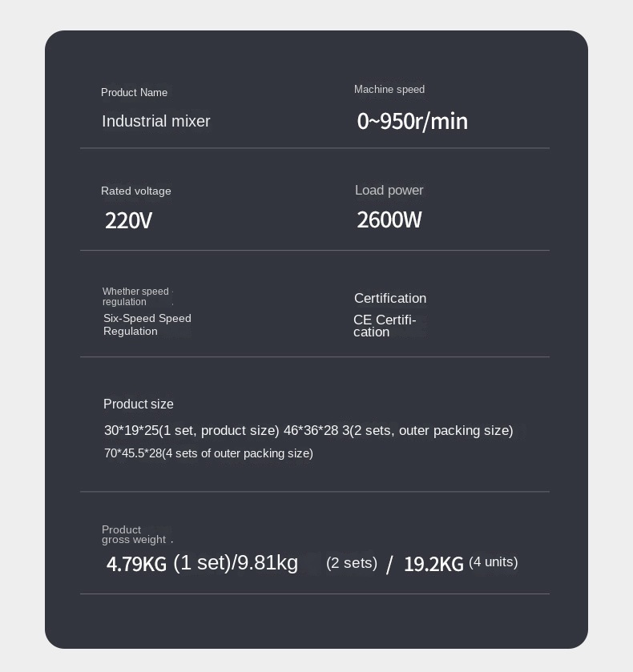Select the 9.81kg weight value
633x672 pixels.
tap(268, 563)
